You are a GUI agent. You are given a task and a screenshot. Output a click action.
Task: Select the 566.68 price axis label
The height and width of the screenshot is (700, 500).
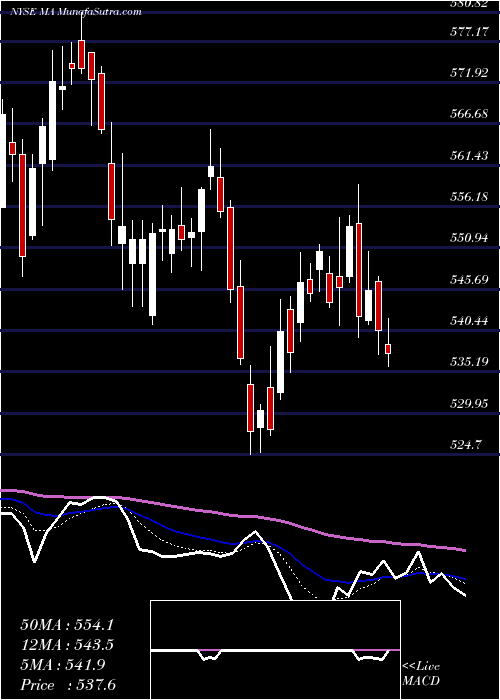[469, 114]
